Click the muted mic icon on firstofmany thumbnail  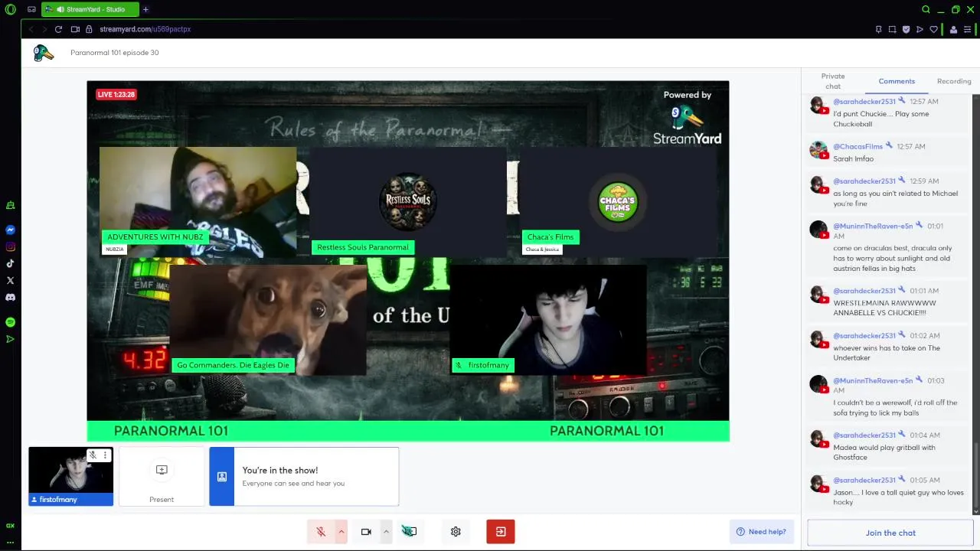coord(93,455)
